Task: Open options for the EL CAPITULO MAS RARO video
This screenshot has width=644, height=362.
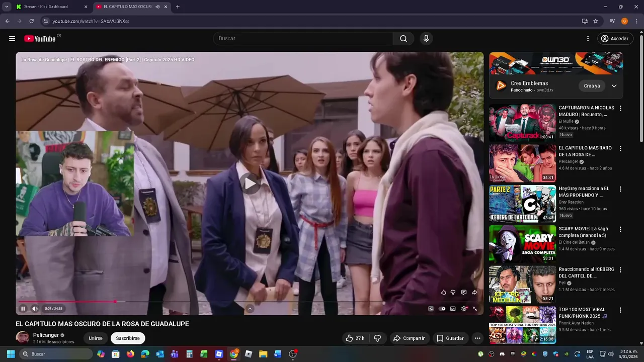Action: coord(620,149)
